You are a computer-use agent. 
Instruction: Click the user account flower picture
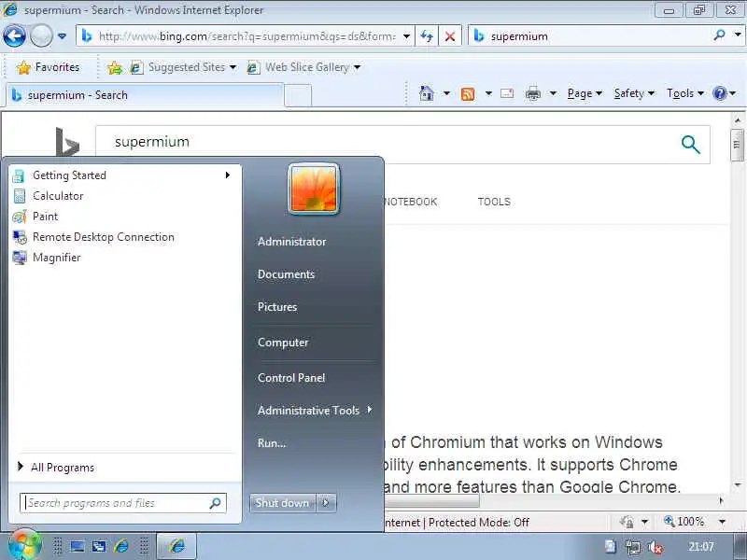coord(314,189)
